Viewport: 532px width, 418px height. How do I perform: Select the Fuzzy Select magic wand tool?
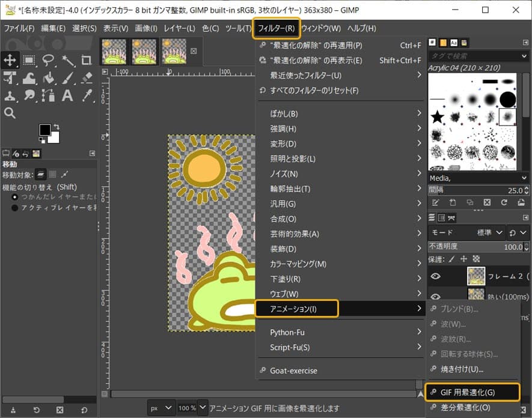(67, 59)
